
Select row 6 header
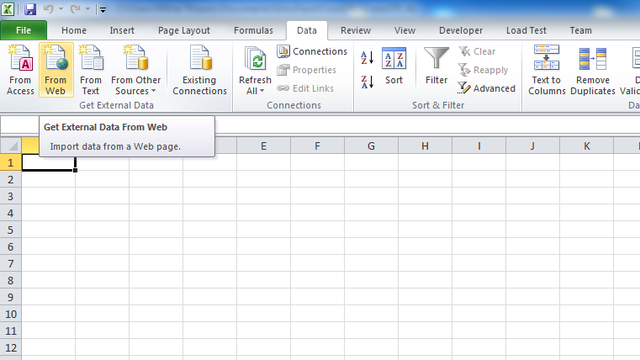(x=11, y=247)
